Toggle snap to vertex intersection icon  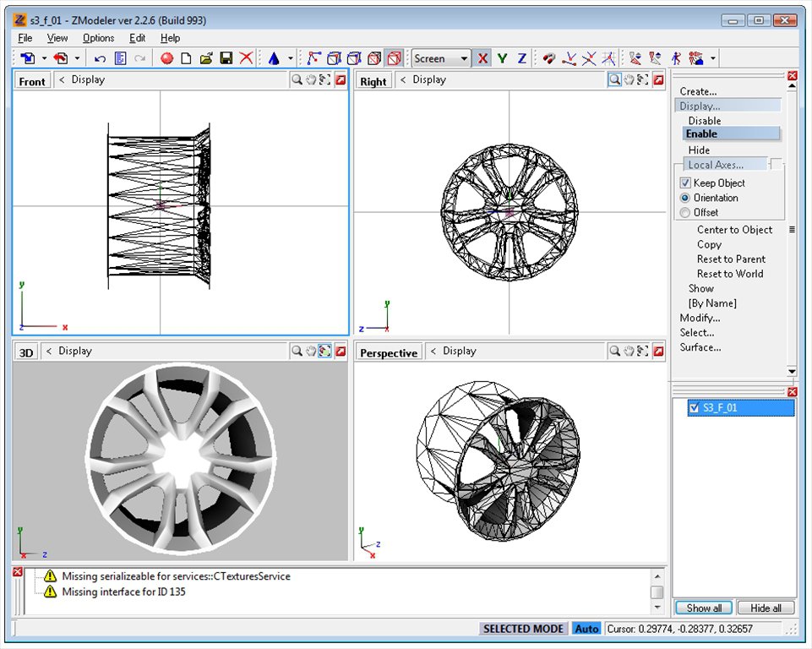589,58
